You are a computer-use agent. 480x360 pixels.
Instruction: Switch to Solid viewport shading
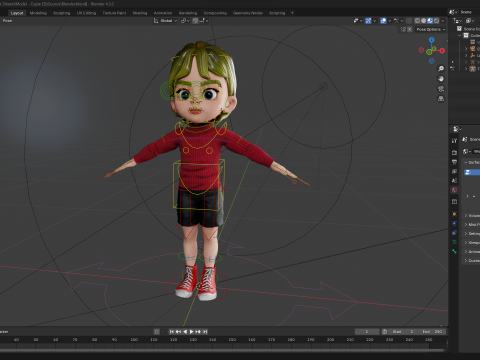424,21
